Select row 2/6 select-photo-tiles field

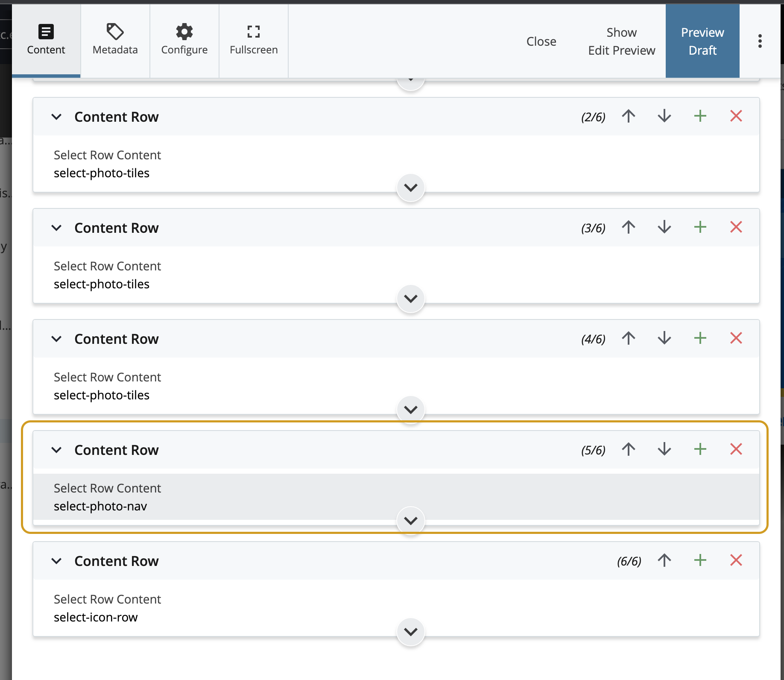coord(396,164)
